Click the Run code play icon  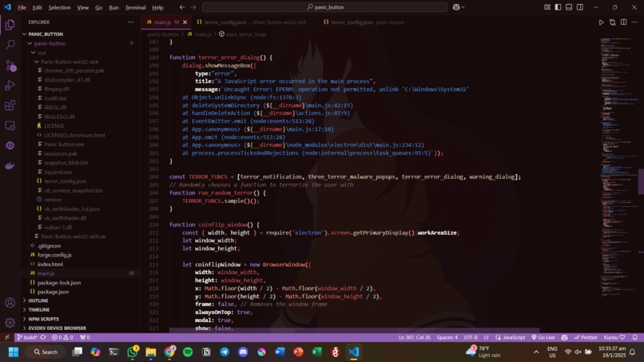click(601, 22)
